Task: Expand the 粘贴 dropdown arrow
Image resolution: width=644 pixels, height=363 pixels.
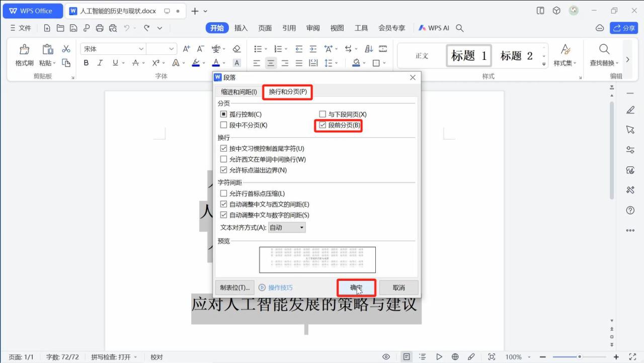Action: point(54,63)
